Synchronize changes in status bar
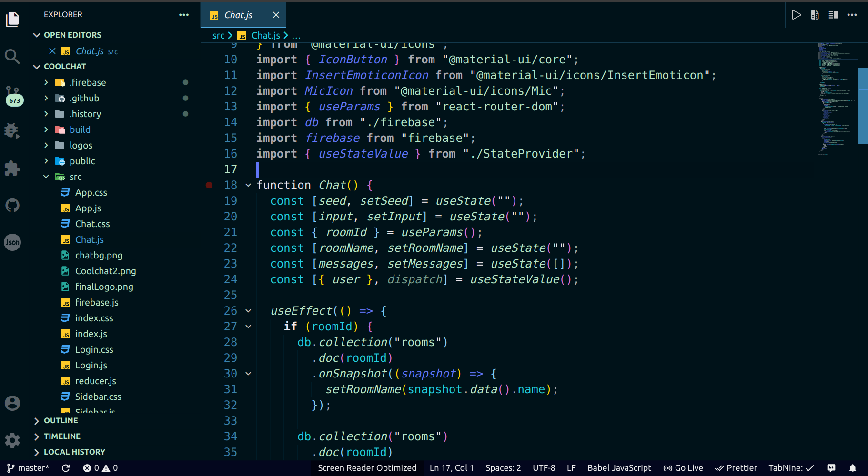 point(66,468)
